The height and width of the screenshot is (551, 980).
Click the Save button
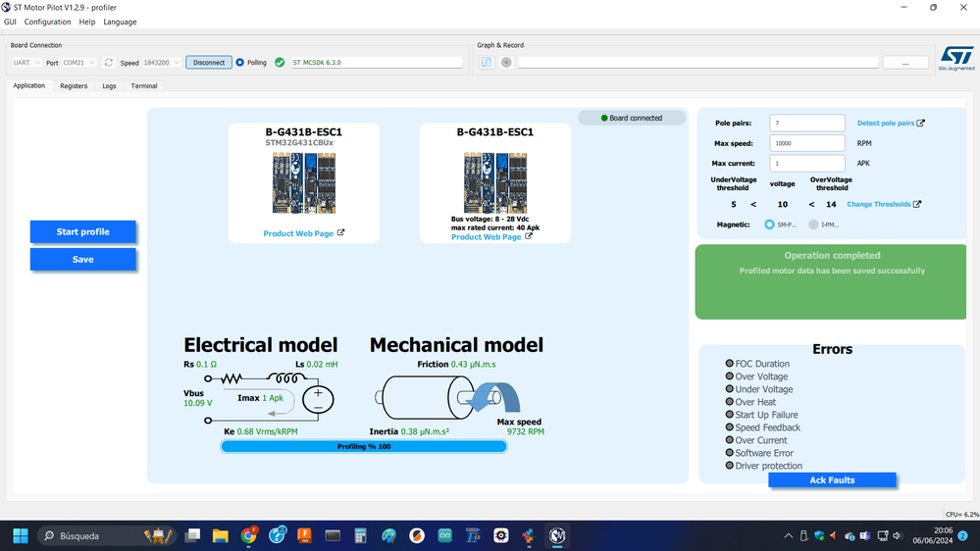pyautogui.click(x=83, y=259)
